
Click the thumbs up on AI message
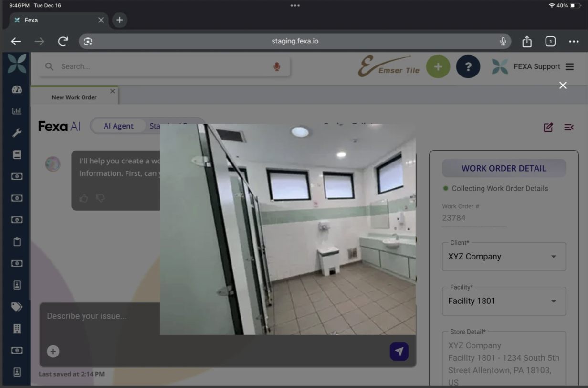tap(84, 198)
